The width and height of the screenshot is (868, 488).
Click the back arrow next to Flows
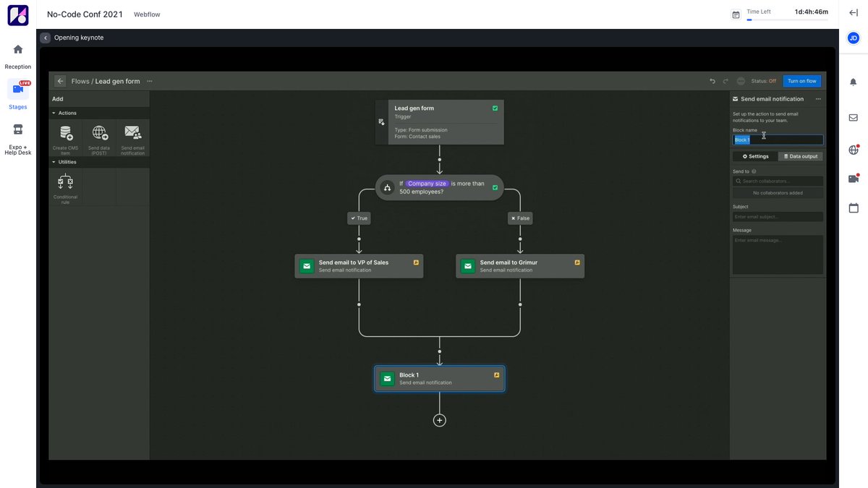60,81
